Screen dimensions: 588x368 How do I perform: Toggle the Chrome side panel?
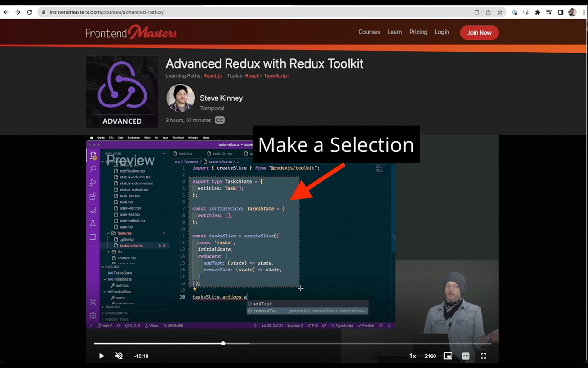pos(560,12)
